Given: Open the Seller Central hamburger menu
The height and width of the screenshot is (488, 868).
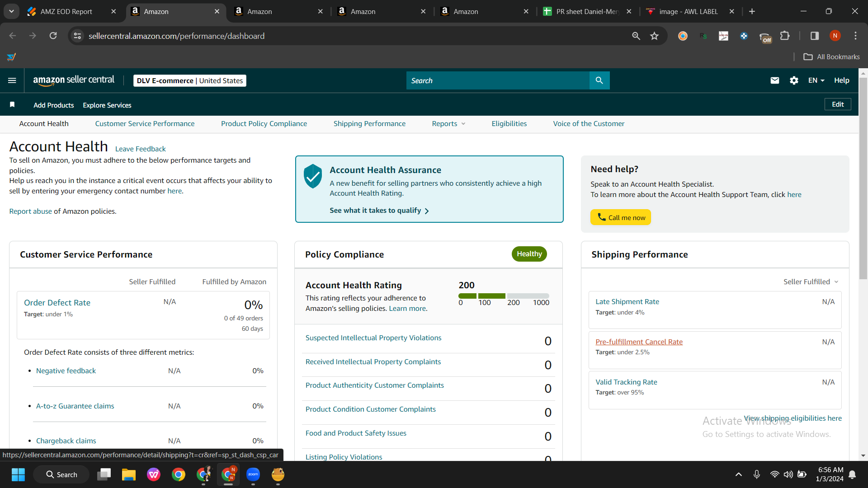Looking at the screenshot, I should [x=12, y=80].
